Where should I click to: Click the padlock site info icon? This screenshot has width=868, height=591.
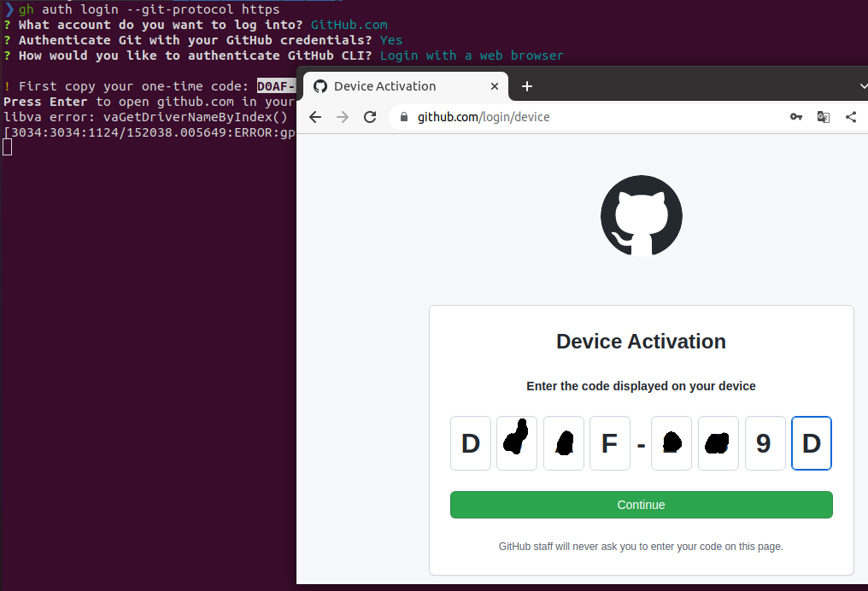click(404, 117)
